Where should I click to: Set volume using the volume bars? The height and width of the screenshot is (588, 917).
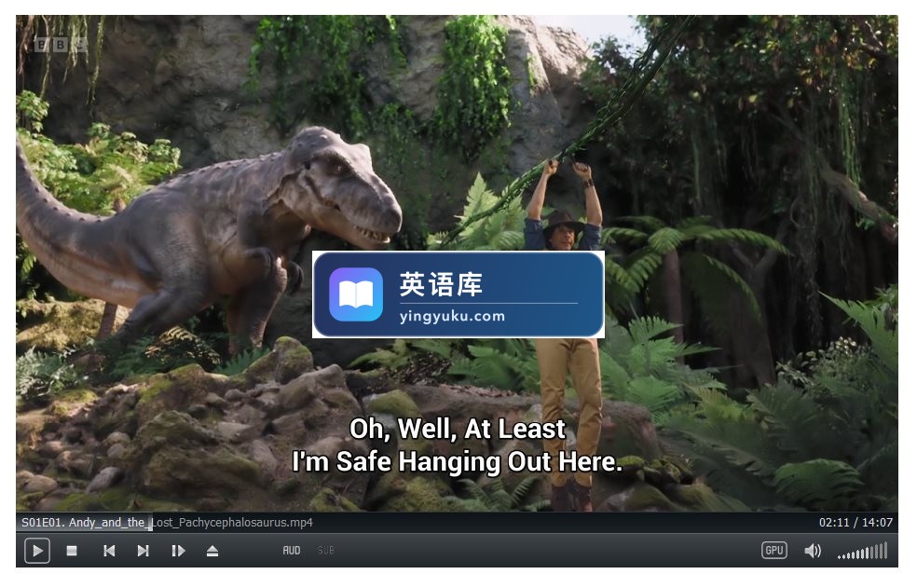(x=863, y=551)
